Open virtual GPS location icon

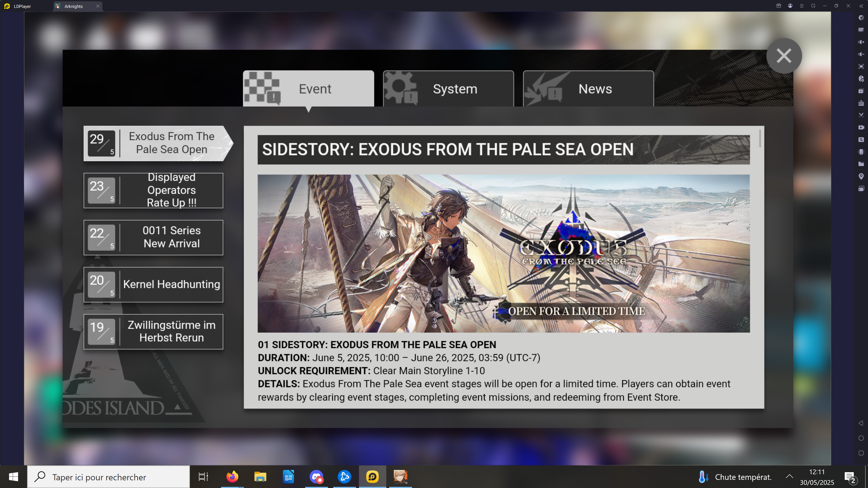[x=861, y=176]
